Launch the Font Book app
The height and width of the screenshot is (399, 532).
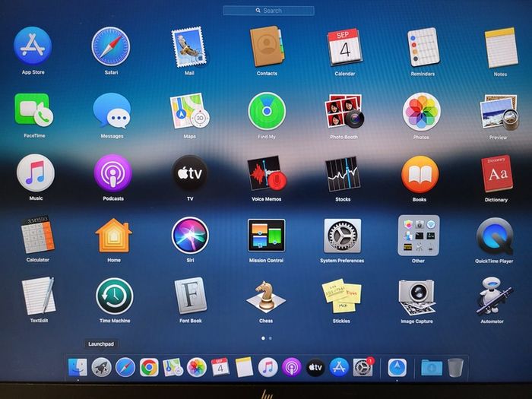click(190, 296)
